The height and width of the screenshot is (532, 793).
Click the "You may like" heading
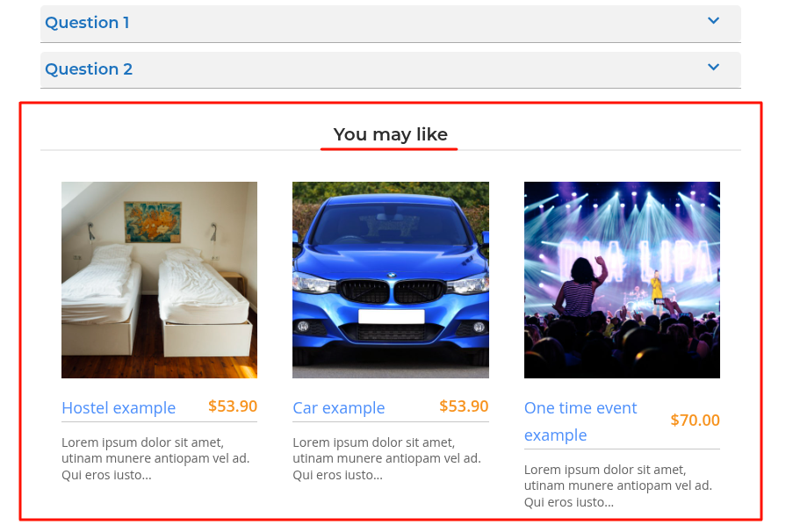click(391, 134)
